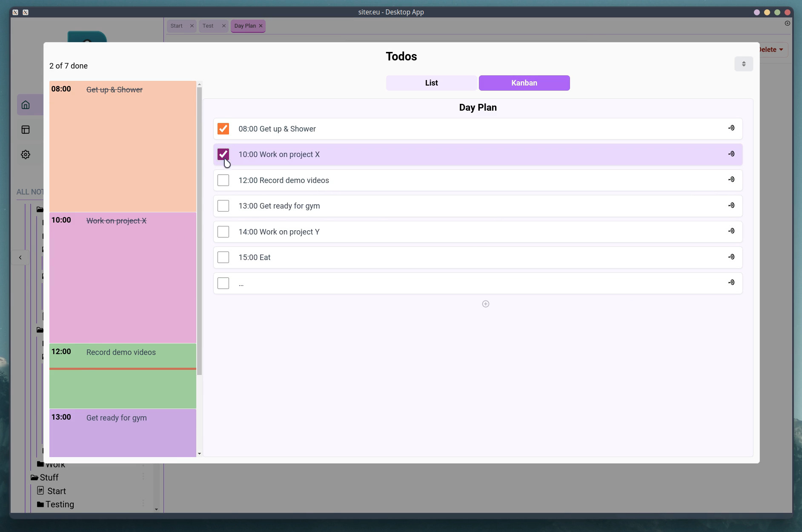Open the focus icon on 15:00 Eat
802x532 pixels.
click(732, 257)
